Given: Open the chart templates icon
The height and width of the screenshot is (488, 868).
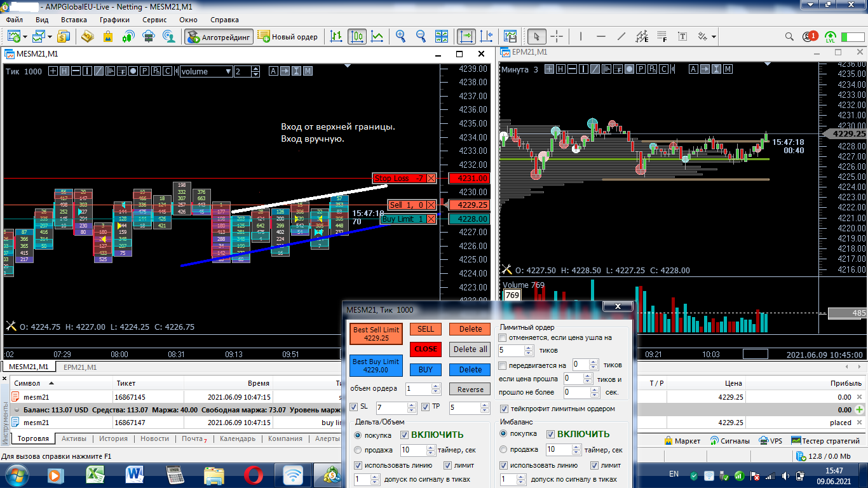Looking at the screenshot, I should 510,36.
